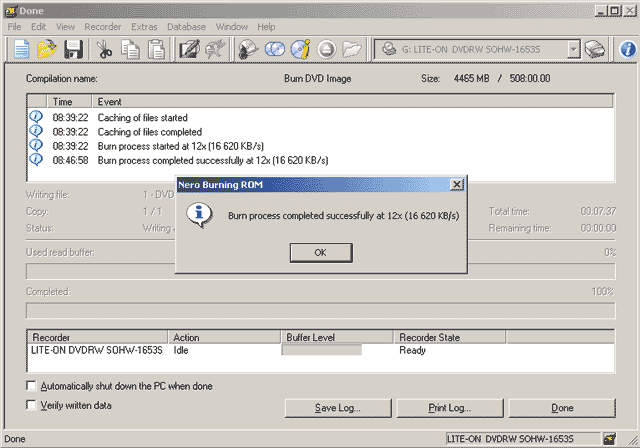The image size is (640, 448).
Task: Click the Disc info icon
Action: pos(300,49)
